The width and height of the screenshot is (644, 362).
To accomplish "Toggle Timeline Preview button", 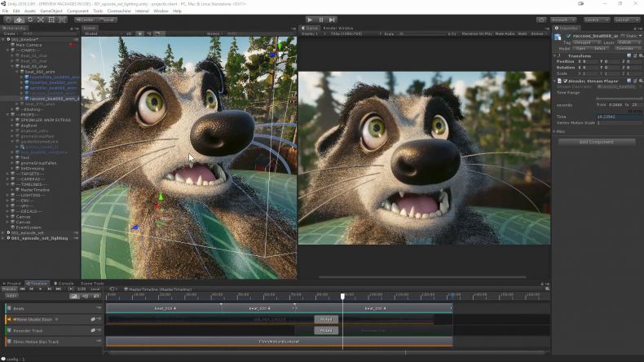I will [x=9, y=289].
